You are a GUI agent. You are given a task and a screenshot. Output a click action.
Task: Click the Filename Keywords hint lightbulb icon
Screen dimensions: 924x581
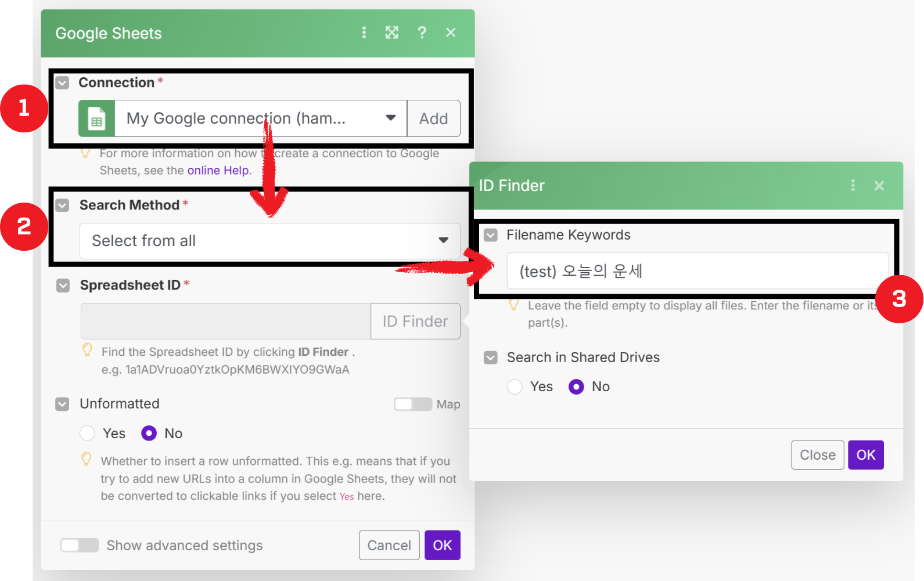pos(513,304)
